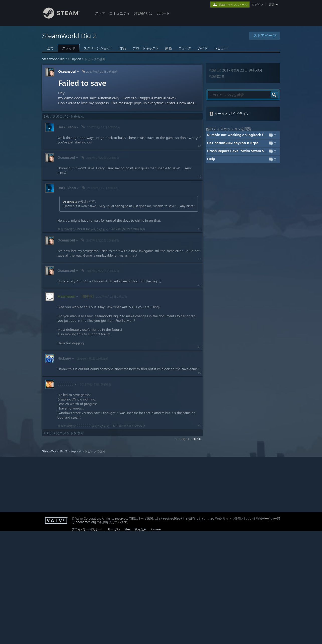Open Nickguy's avatar in comment #7
This screenshot has height=644, width=322.
[50, 359]
